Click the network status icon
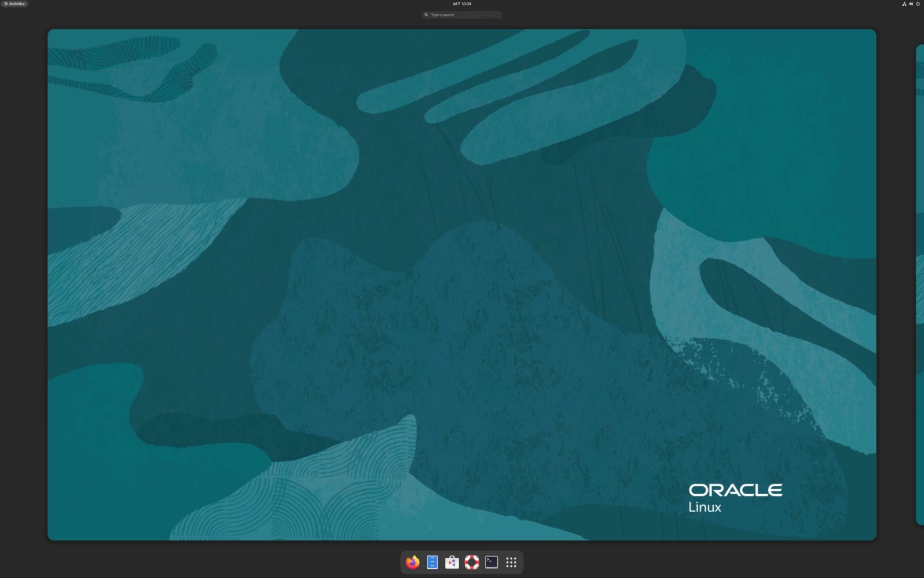Image resolution: width=924 pixels, height=578 pixels. pos(904,3)
